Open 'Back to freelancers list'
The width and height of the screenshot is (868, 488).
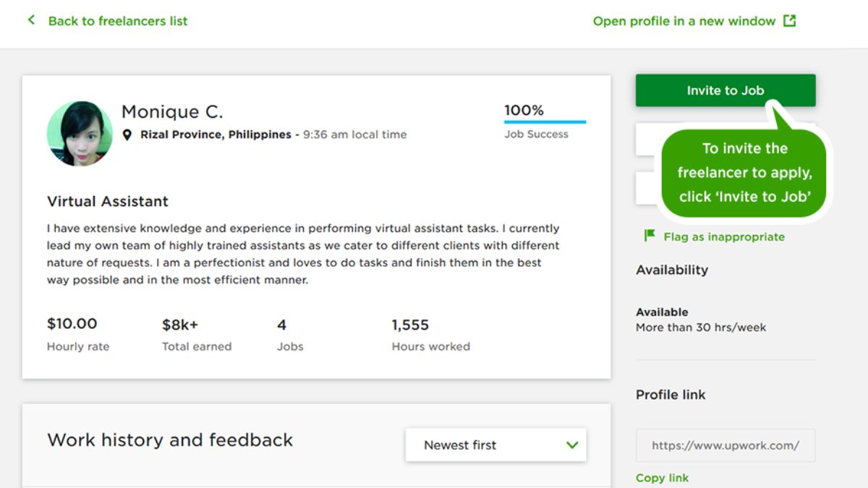point(117,20)
